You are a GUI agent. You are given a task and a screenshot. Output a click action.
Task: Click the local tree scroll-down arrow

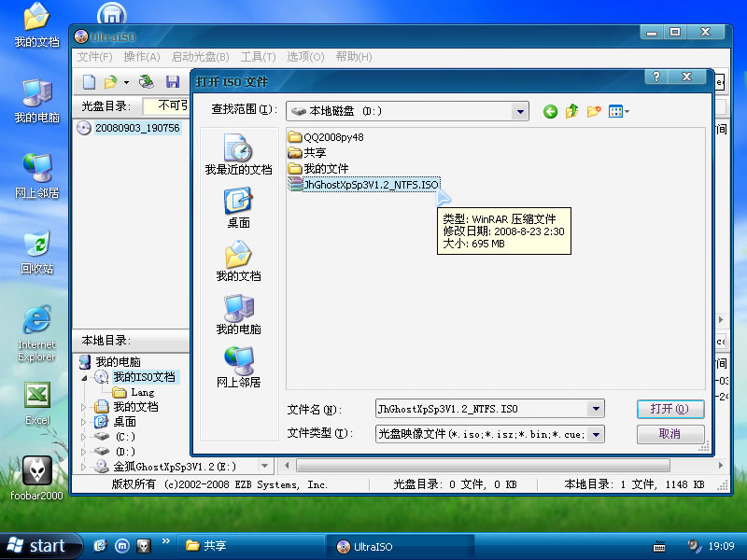[x=265, y=465]
